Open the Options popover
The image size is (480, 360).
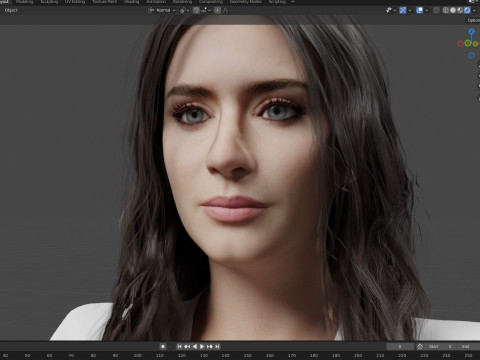[473, 20]
